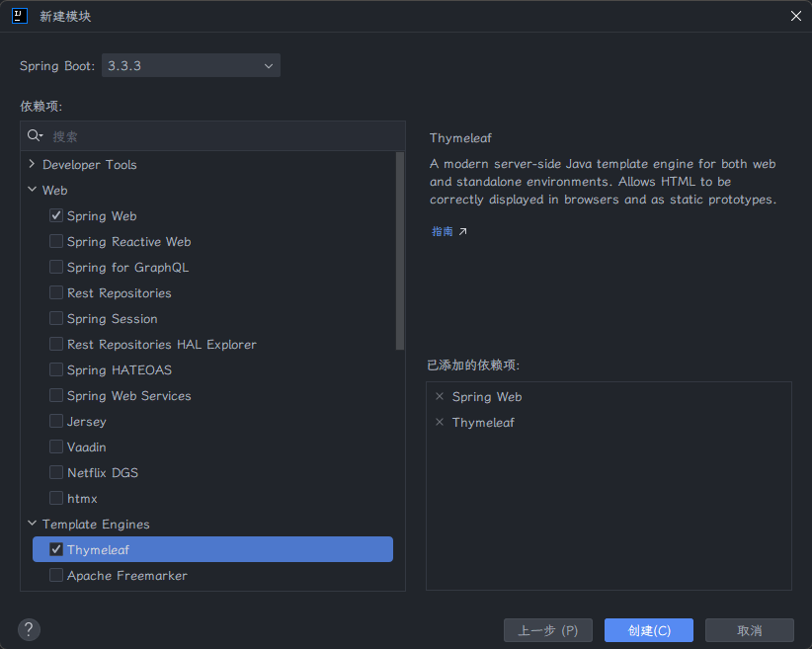Image resolution: width=812 pixels, height=649 pixels.
Task: Tick the Spring HATEOAS checkbox
Action: 56,369
